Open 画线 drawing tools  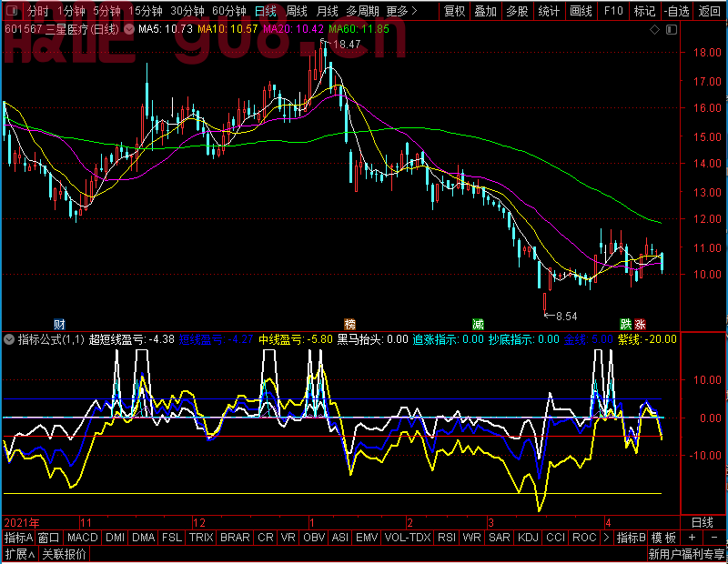[581, 11]
